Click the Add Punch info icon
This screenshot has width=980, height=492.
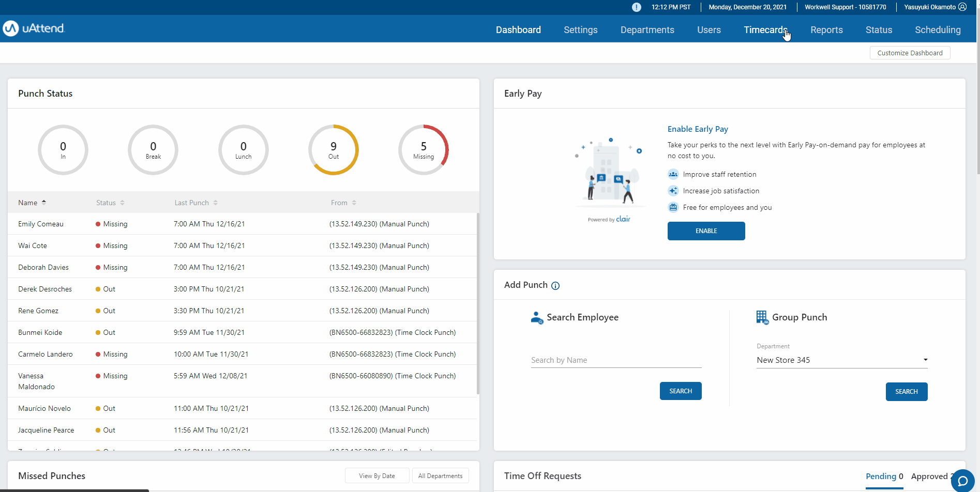(x=555, y=286)
